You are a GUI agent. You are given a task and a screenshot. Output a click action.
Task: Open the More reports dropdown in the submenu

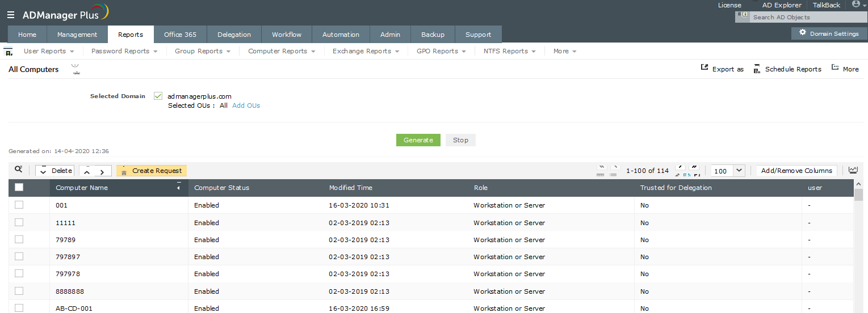pos(565,51)
